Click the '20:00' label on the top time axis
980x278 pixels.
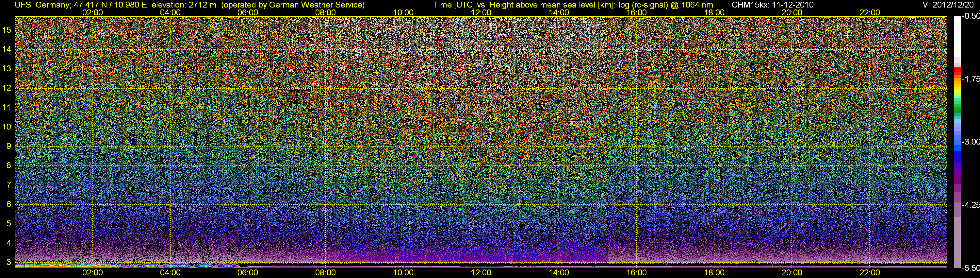[x=792, y=12]
